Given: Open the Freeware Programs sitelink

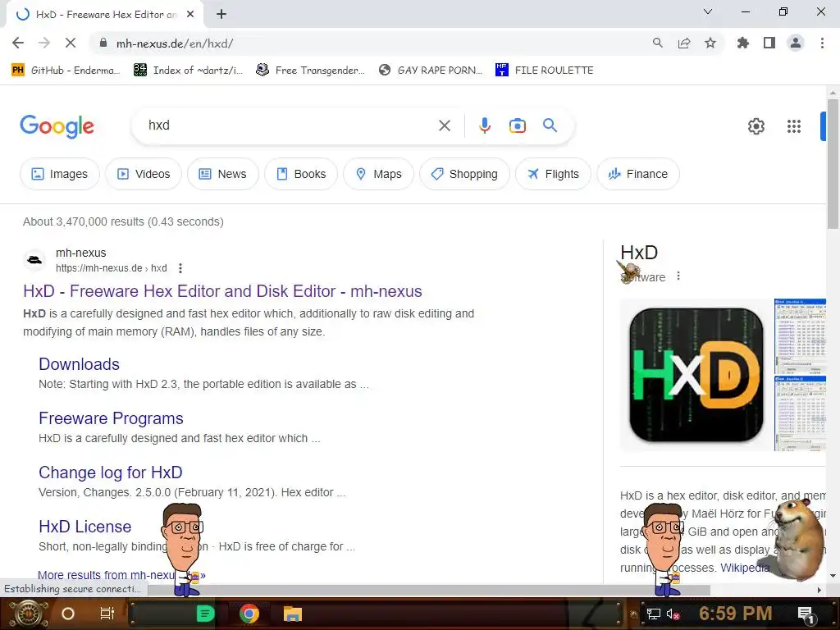Looking at the screenshot, I should coord(111,418).
